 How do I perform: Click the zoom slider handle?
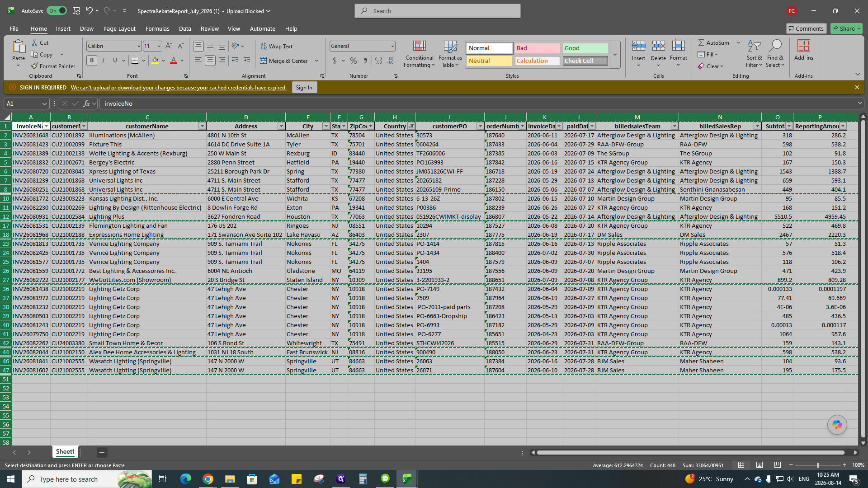pos(817,465)
